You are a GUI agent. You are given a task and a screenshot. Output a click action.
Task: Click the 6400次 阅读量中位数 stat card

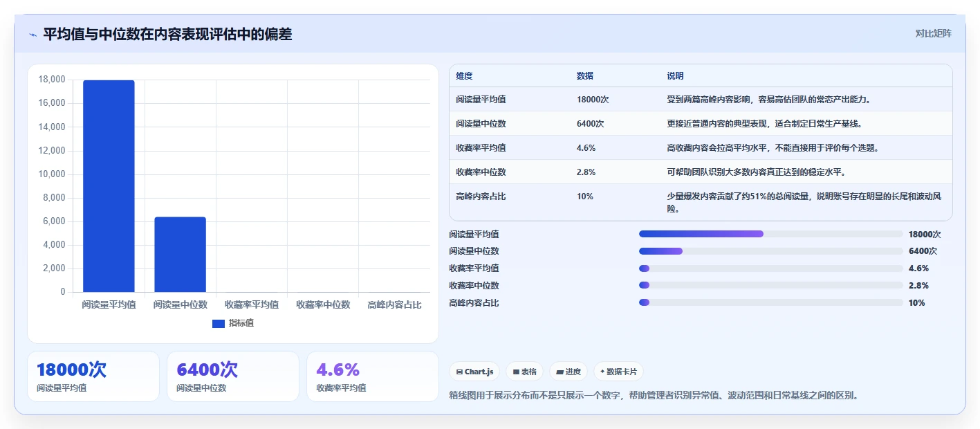coord(233,376)
